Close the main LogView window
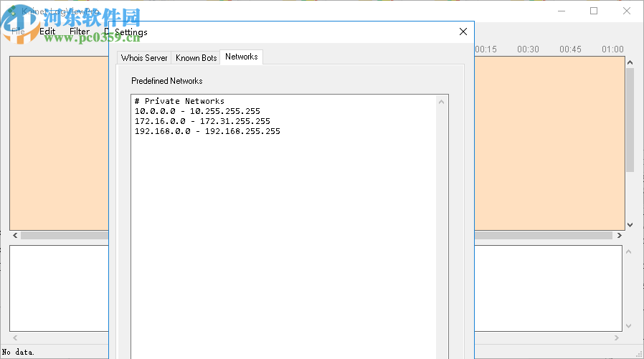 (x=626, y=11)
